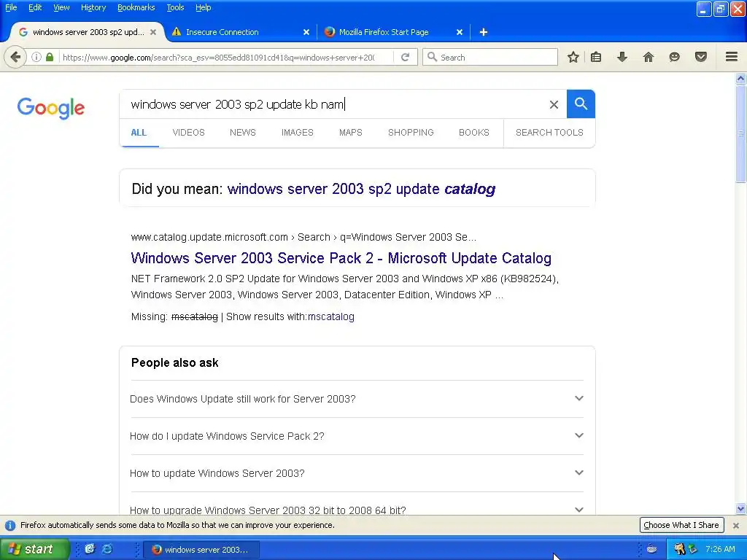Viewport: 747px width, 560px height.
Task: Select the BOOKS search tab
Action: [x=473, y=133]
